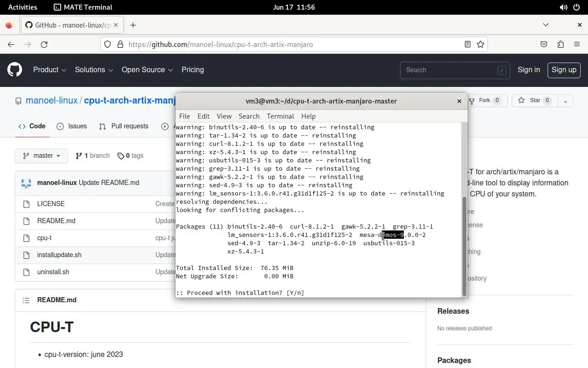Open a new browser tab with the plus icon
Image resolution: width=588 pixels, height=368 pixels.
[133, 25]
